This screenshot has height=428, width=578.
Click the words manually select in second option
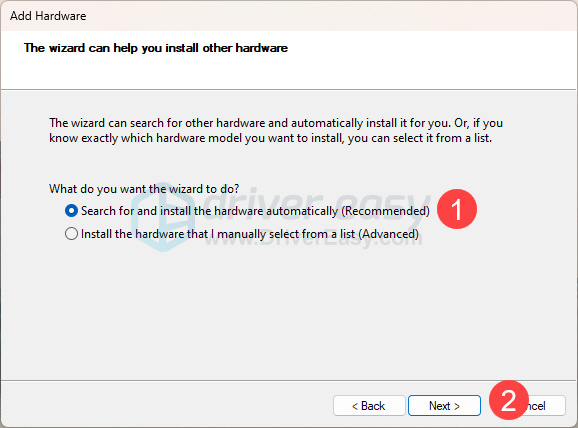coord(258,234)
